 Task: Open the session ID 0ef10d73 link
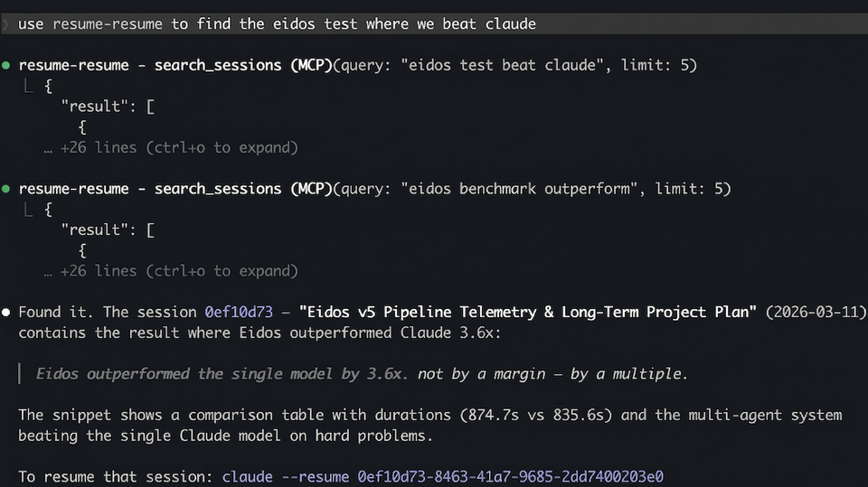point(240,312)
